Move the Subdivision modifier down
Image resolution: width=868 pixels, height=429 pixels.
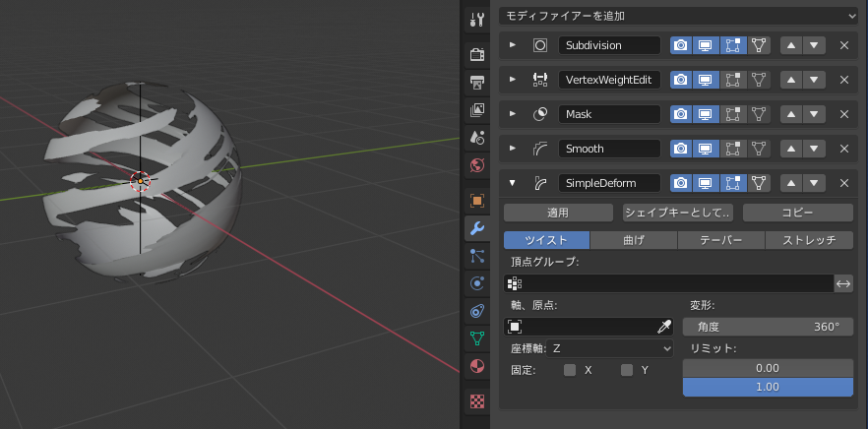tap(814, 45)
